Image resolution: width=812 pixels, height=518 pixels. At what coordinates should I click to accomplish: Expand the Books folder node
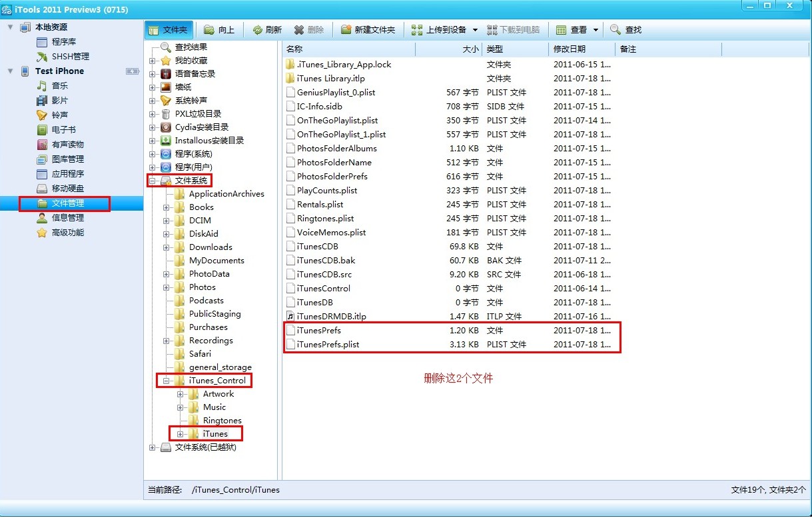pyautogui.click(x=166, y=207)
